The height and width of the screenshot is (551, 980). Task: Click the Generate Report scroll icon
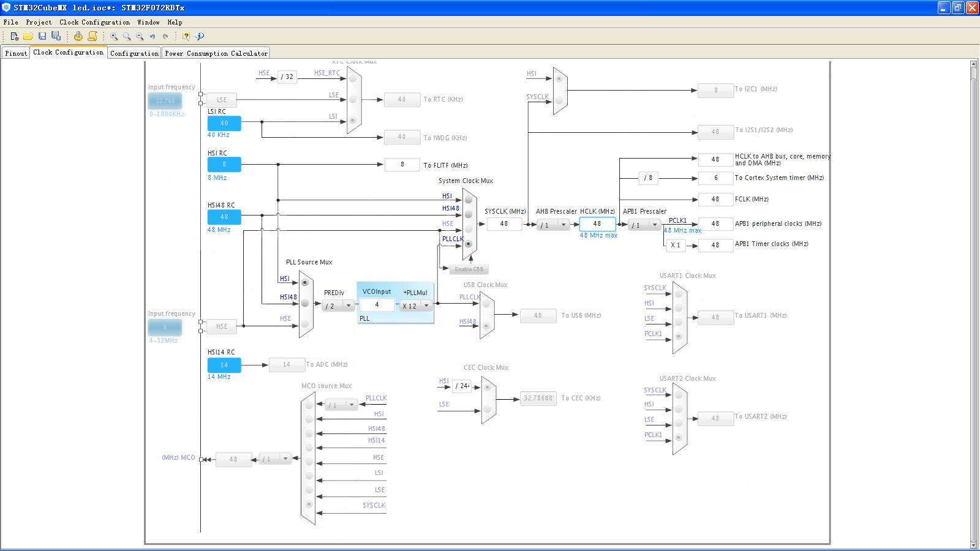pos(92,37)
